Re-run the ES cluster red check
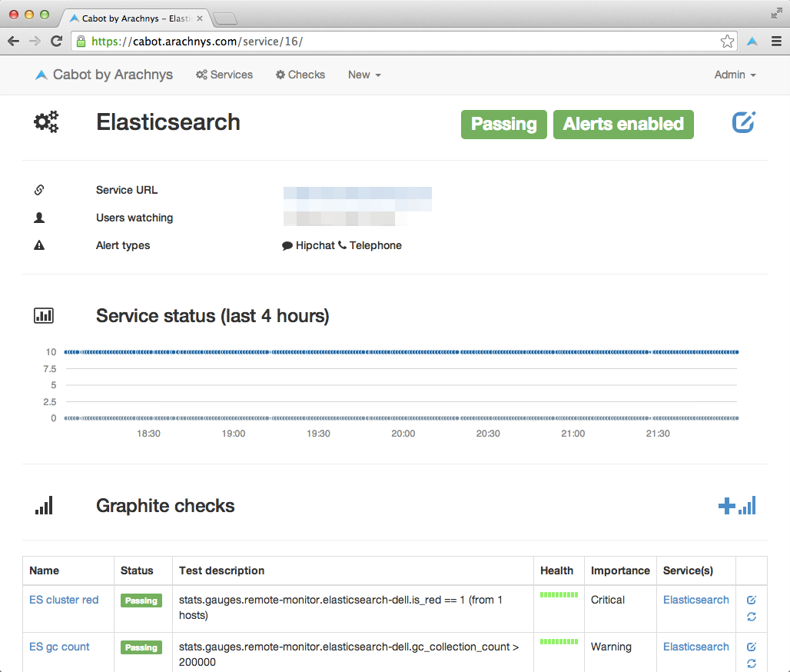The height and width of the screenshot is (672, 790). tap(752, 617)
